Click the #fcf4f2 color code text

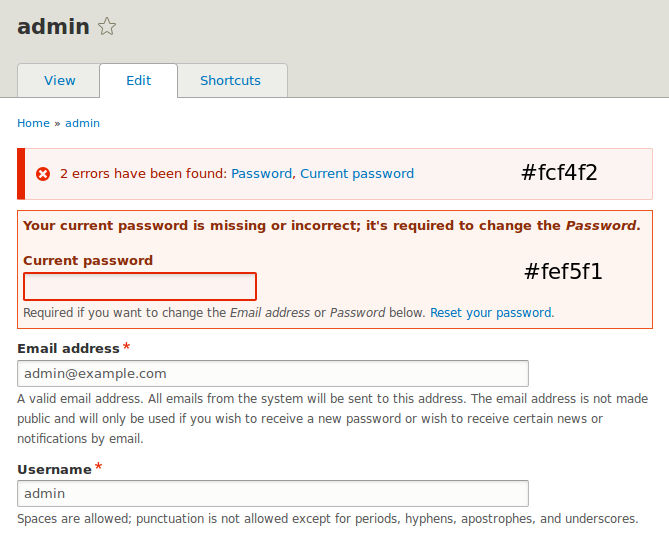click(x=559, y=173)
